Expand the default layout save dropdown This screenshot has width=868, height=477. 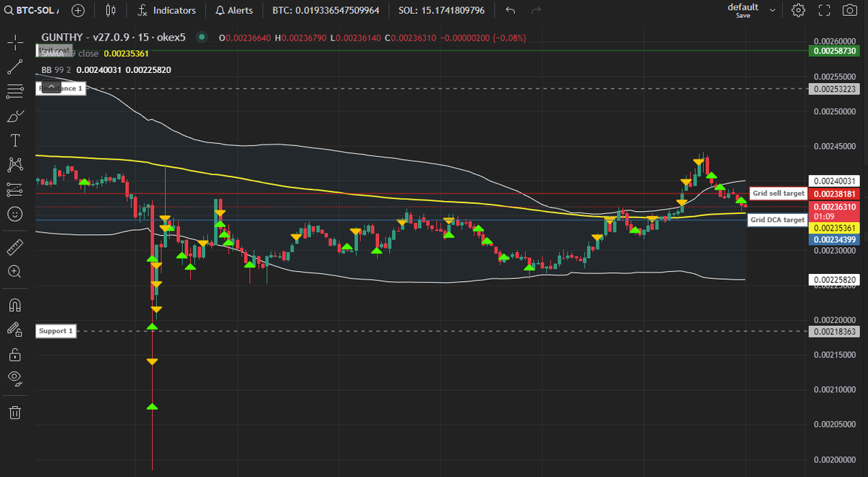[773, 10]
